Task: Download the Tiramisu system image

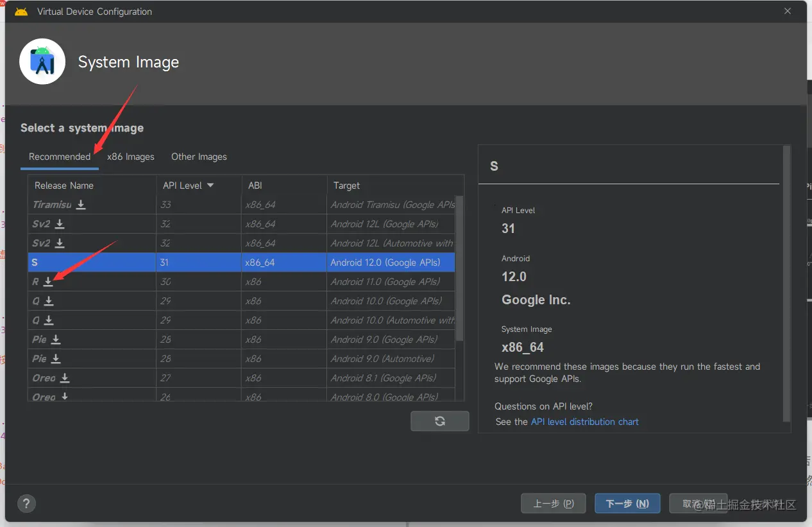Action: tap(81, 205)
